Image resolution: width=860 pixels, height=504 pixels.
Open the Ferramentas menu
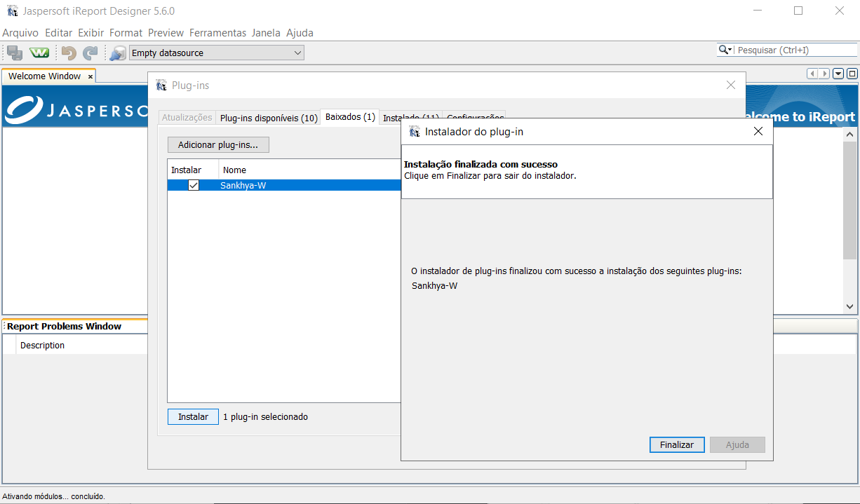pos(218,33)
